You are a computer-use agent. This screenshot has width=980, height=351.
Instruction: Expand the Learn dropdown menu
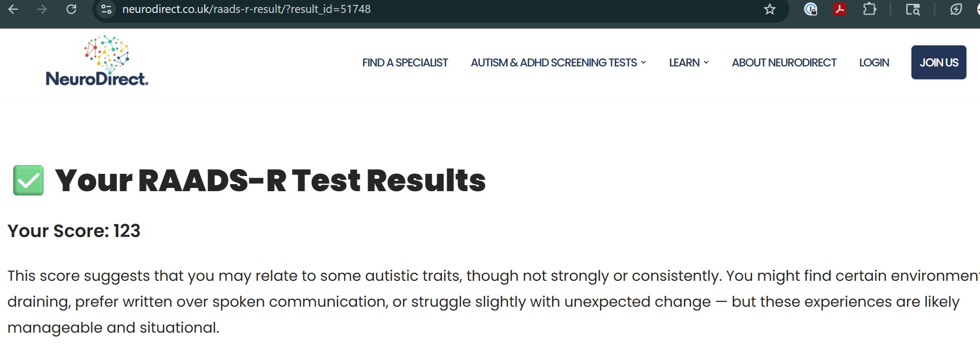689,63
